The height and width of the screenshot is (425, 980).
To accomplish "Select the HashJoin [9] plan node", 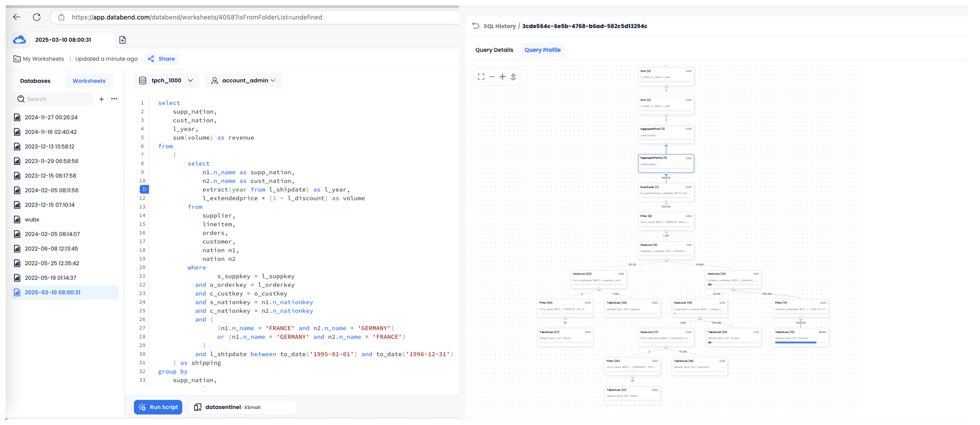I will [666, 250].
